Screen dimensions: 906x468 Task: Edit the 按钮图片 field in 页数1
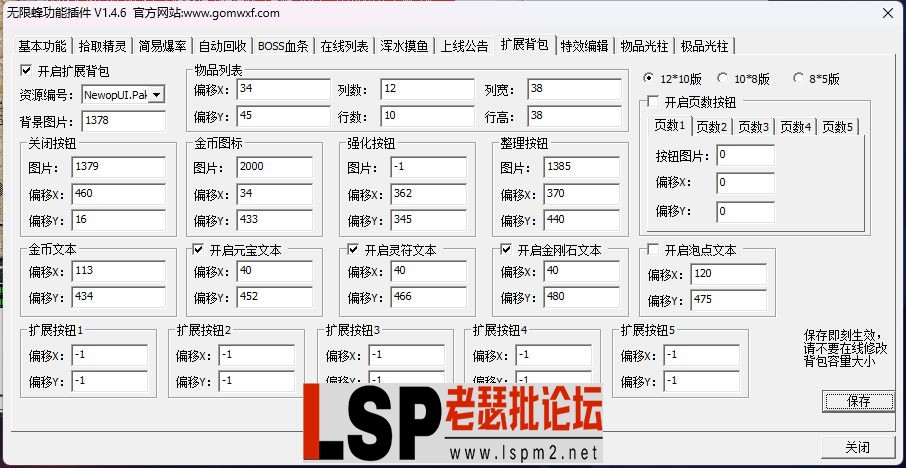[x=745, y=156]
